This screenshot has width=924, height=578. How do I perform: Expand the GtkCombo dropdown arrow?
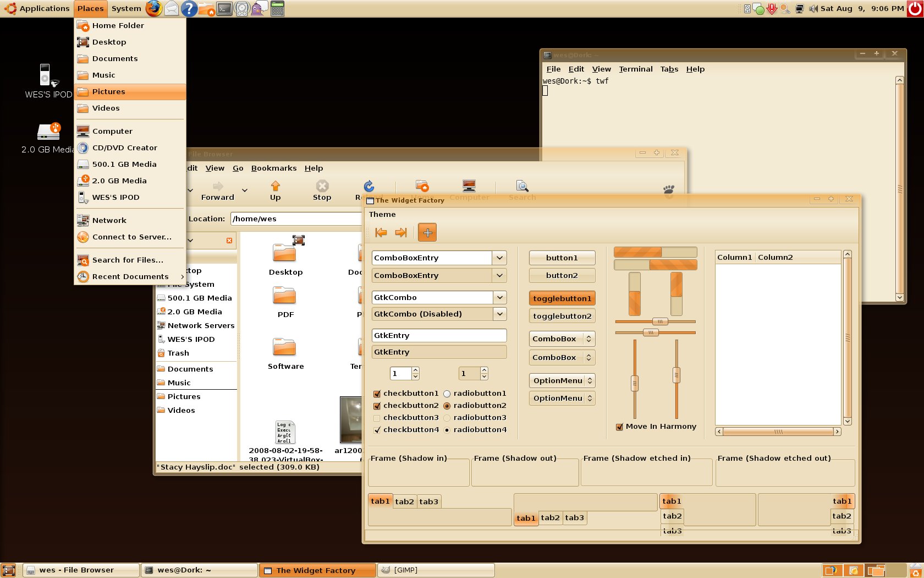coord(499,297)
